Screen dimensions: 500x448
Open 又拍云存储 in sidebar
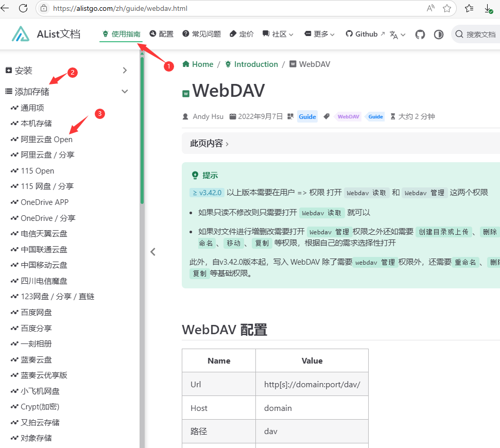pos(35,422)
